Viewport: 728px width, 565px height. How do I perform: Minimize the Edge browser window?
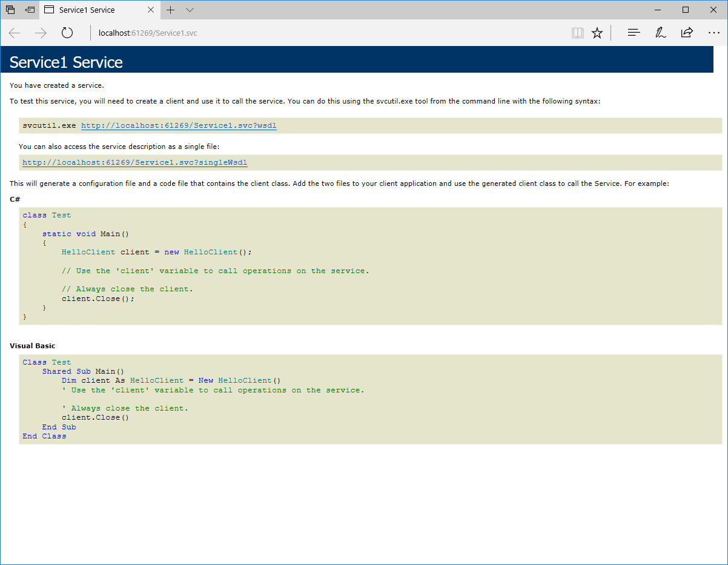pyautogui.click(x=658, y=10)
